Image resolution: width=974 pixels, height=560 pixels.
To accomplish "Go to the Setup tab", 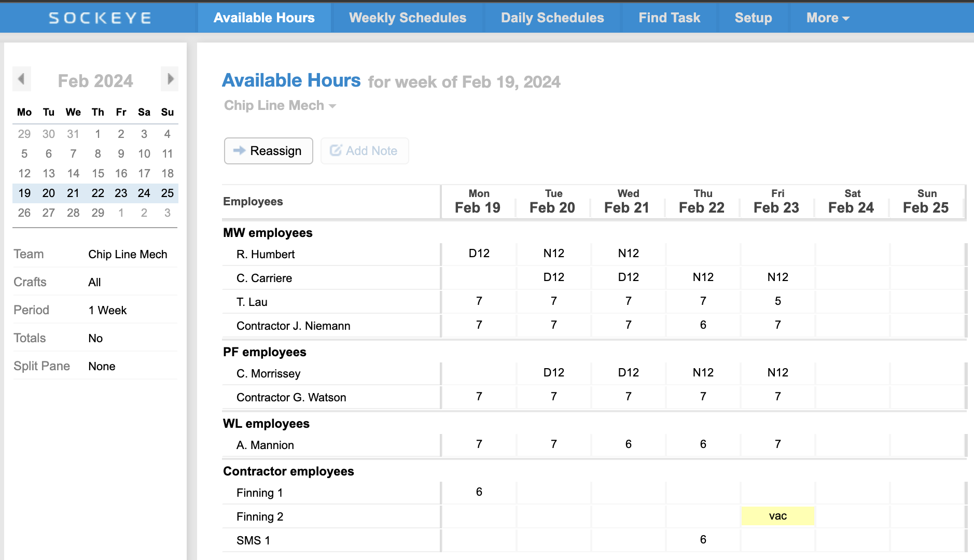I will click(x=753, y=18).
